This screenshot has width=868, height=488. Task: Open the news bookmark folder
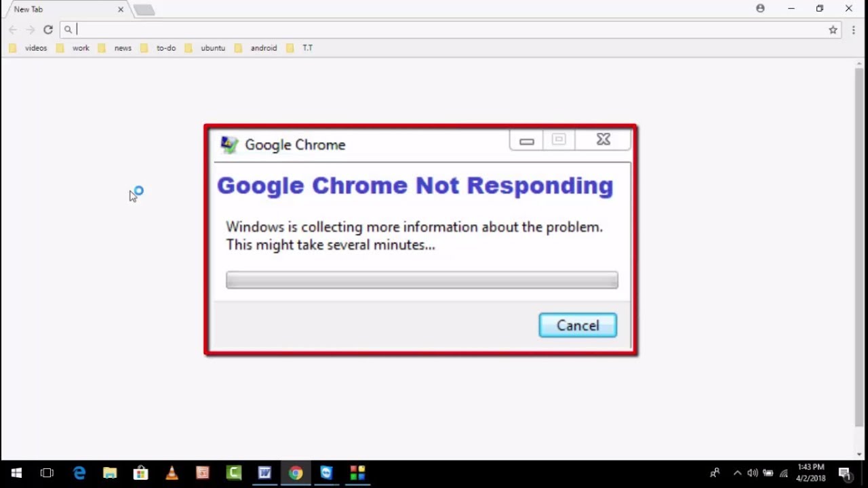[x=115, y=48]
